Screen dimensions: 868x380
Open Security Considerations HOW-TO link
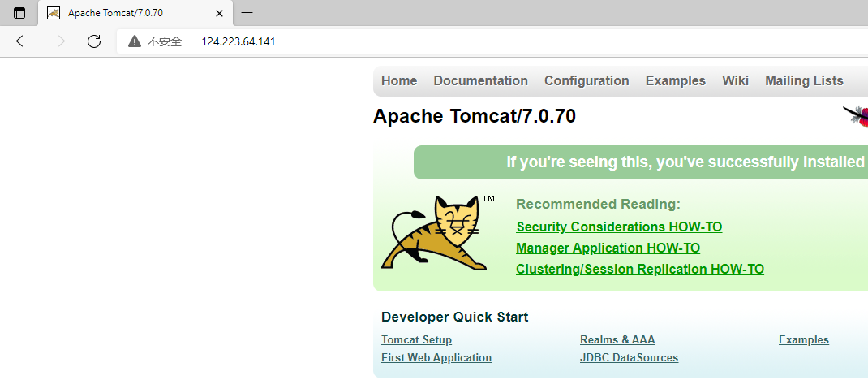(x=619, y=227)
